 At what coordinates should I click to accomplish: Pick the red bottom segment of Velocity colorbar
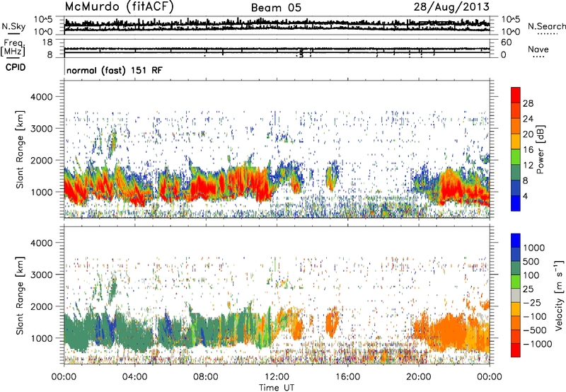click(516, 350)
